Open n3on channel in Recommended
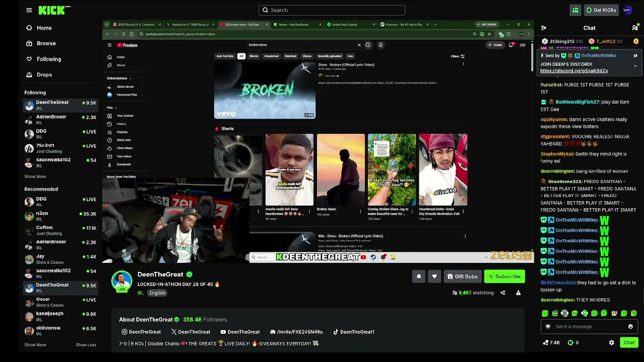Viewport: 644px width, 362px height. (60, 216)
